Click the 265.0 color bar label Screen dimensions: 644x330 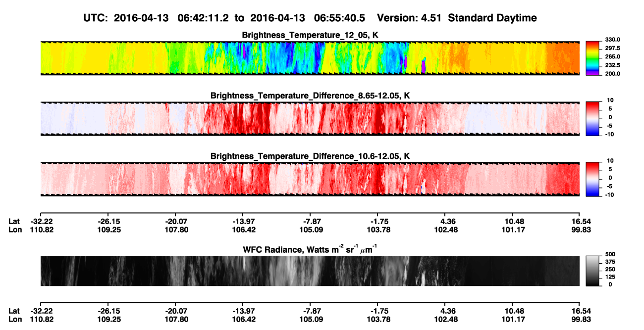coord(612,56)
